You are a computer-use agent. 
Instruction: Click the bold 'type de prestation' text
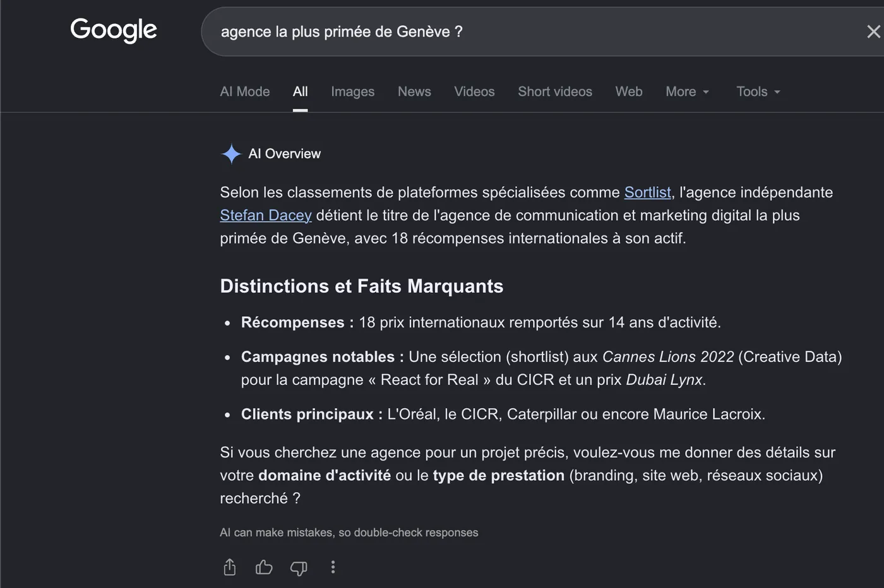pos(498,475)
